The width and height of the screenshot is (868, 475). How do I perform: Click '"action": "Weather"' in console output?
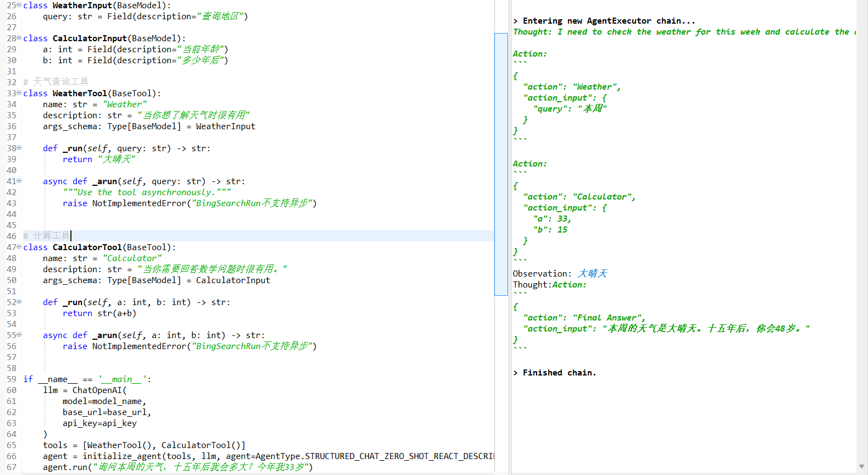tap(572, 87)
